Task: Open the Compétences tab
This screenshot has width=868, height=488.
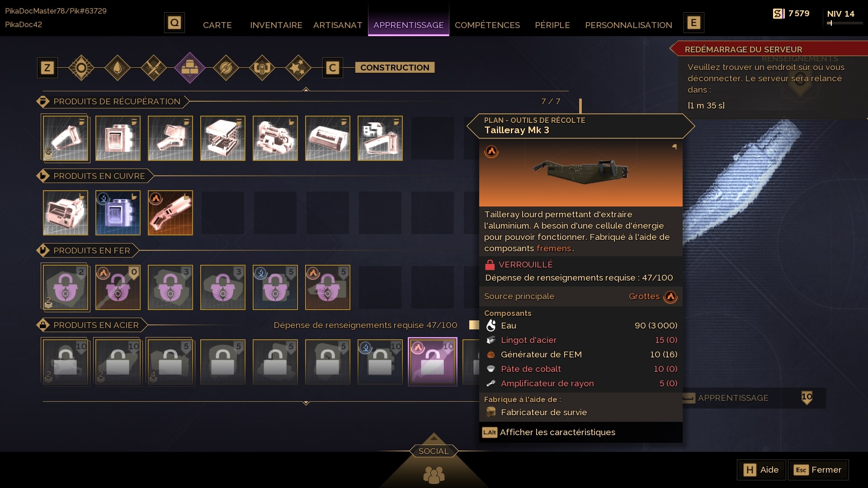Action: coord(487,25)
